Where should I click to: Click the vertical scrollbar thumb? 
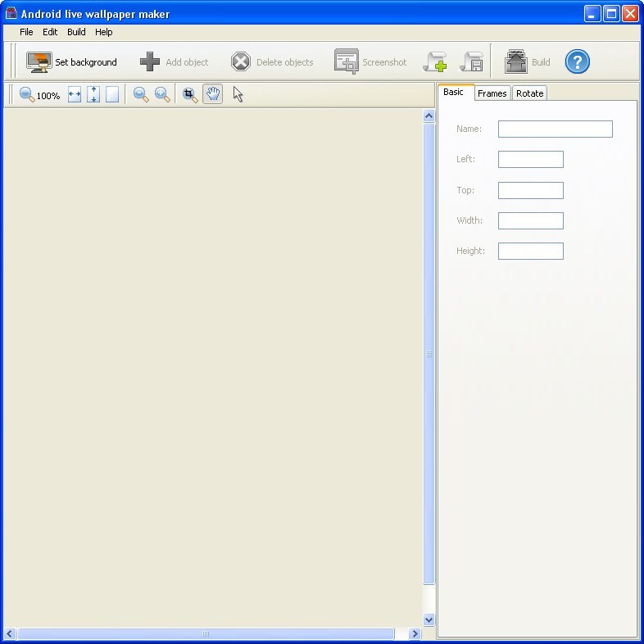[x=429, y=354]
